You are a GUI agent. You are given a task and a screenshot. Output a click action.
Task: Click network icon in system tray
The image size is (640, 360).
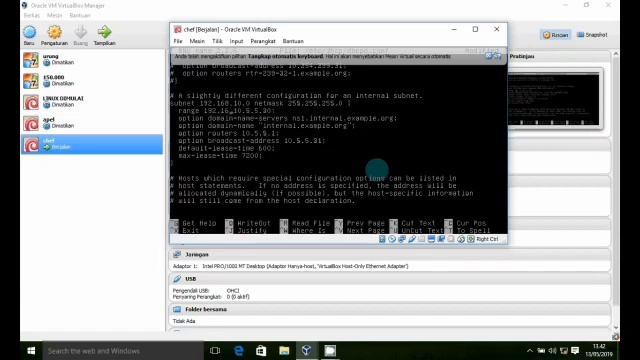(564, 351)
